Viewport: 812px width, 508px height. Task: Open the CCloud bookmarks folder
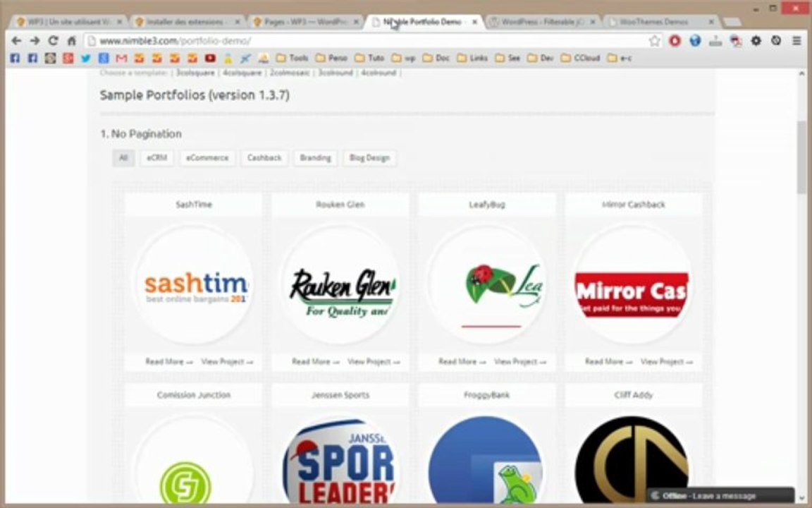pyautogui.click(x=581, y=58)
